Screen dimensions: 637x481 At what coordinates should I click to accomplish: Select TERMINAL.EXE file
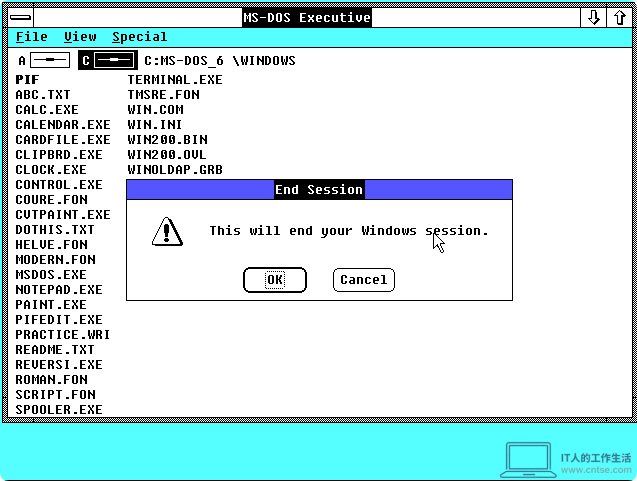(175, 80)
